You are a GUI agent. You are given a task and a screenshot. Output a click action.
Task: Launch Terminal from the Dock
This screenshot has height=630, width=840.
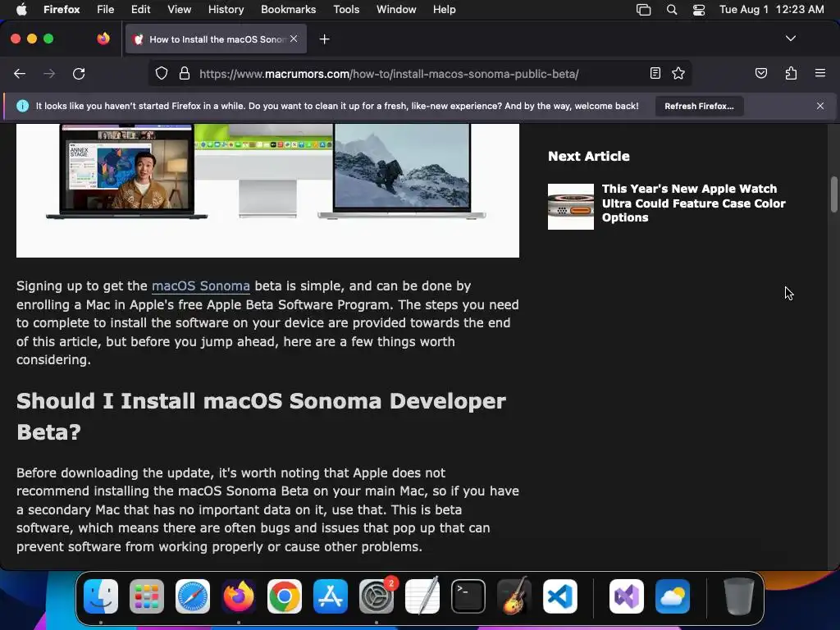[x=468, y=596]
